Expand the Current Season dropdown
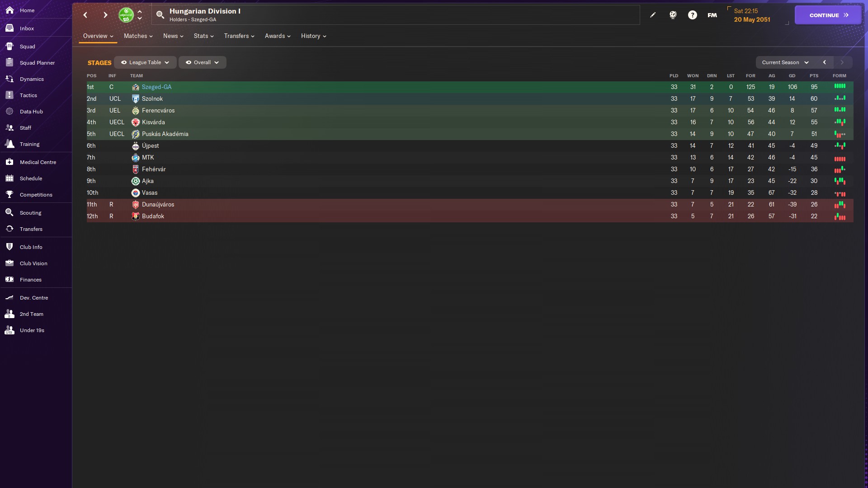The image size is (868, 488). pyautogui.click(x=785, y=62)
